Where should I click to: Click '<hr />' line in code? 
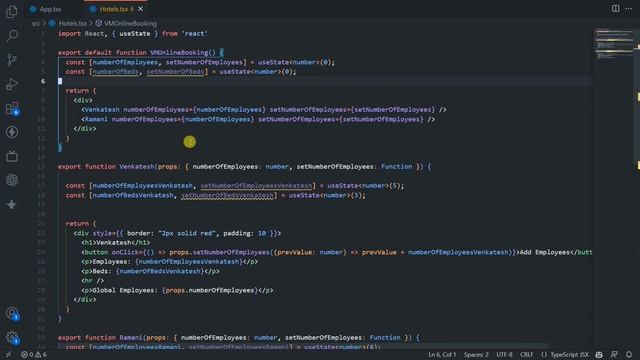(93, 281)
